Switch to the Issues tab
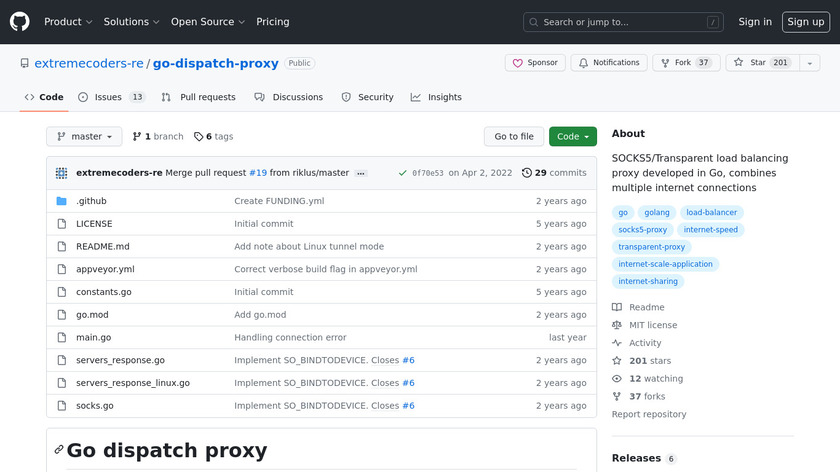Viewport: 840px width, 472px height. click(111, 97)
